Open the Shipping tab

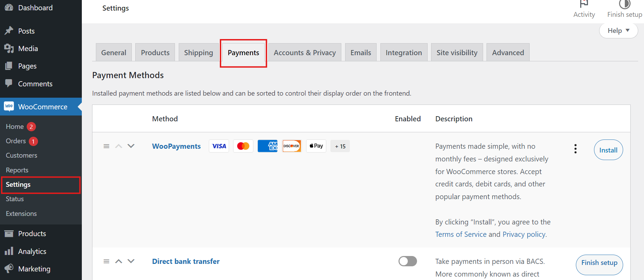coord(199,52)
